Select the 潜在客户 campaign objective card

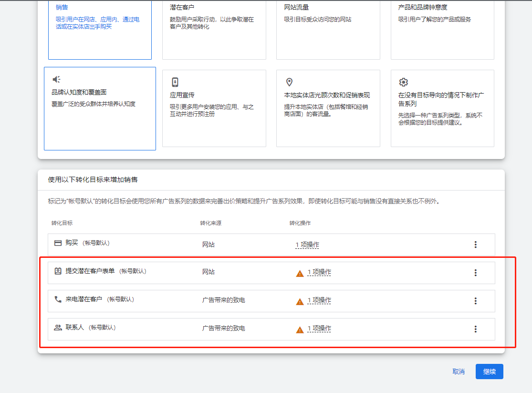click(x=214, y=29)
